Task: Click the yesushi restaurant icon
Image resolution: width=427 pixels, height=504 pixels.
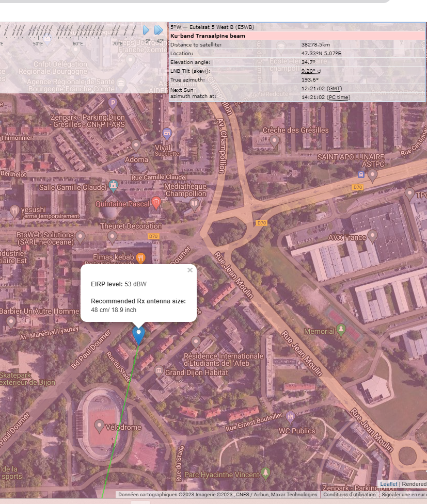Action: tap(14, 212)
